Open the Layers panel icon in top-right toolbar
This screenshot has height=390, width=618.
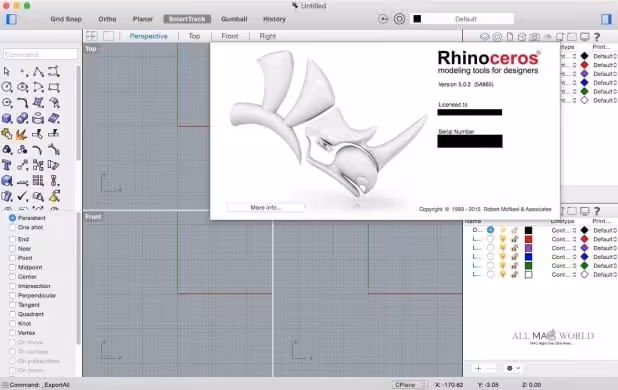(x=484, y=37)
